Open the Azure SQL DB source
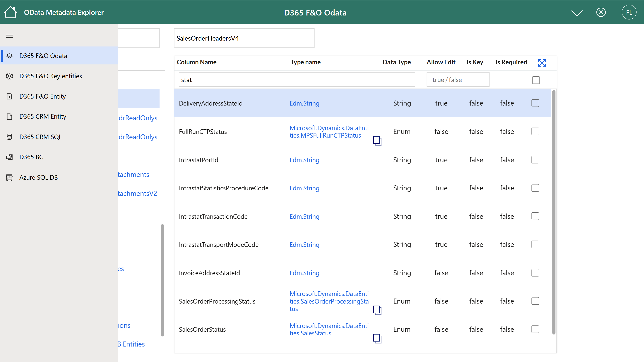 (38, 177)
